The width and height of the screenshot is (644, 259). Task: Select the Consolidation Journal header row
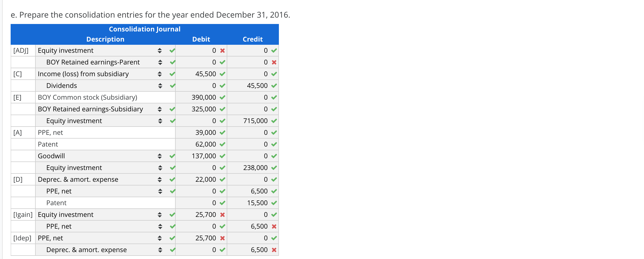pos(145,29)
